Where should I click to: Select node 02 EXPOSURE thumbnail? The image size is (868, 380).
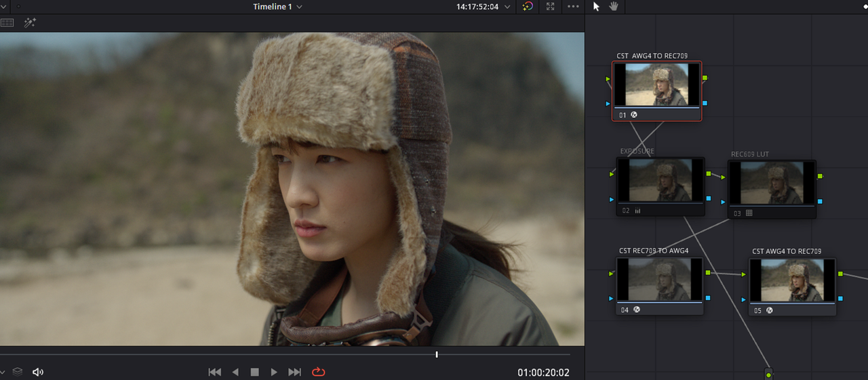(660, 181)
